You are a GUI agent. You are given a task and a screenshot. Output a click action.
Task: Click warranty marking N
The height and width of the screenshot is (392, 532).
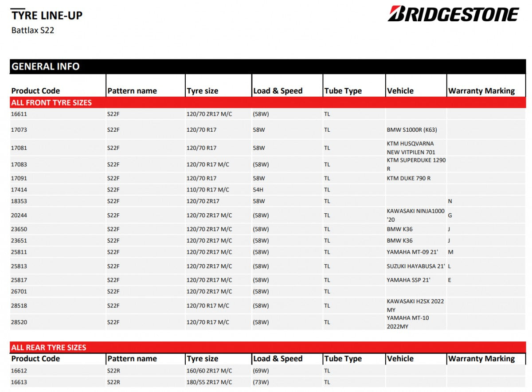point(450,201)
